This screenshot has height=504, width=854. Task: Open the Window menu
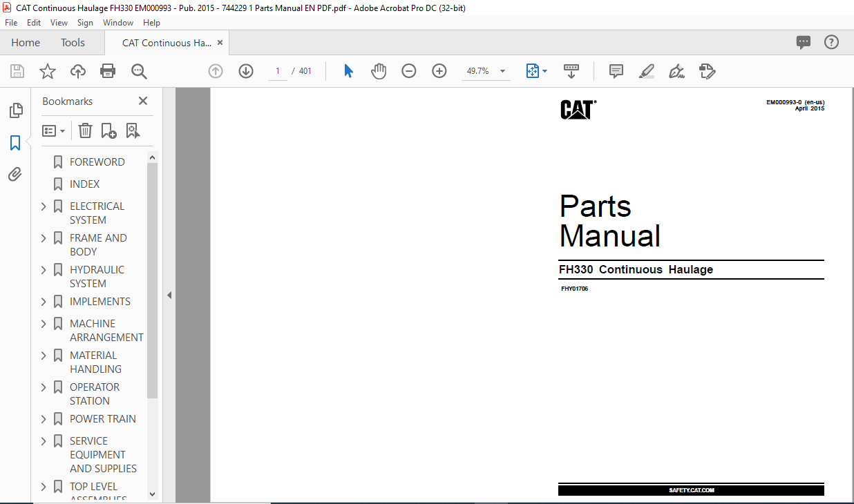pyautogui.click(x=118, y=23)
